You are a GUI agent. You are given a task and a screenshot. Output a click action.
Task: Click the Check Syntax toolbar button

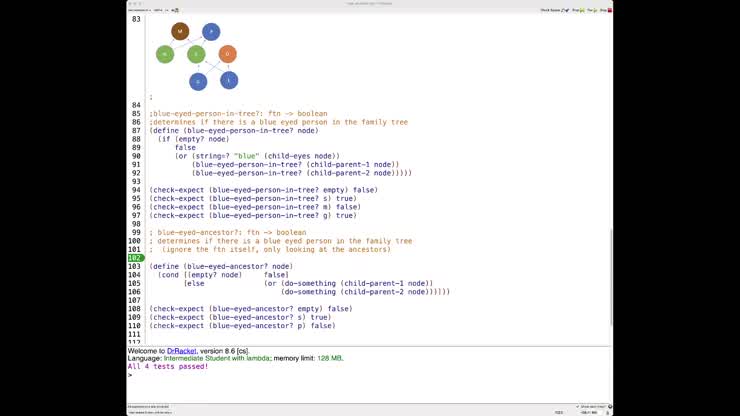click(x=555, y=10)
